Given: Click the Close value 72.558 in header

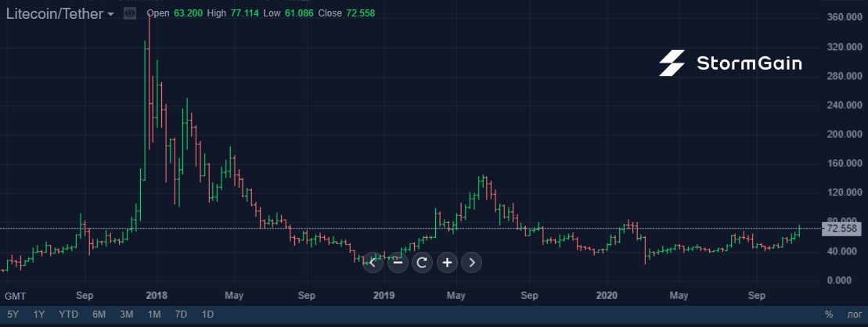Looking at the screenshot, I should 360,13.
